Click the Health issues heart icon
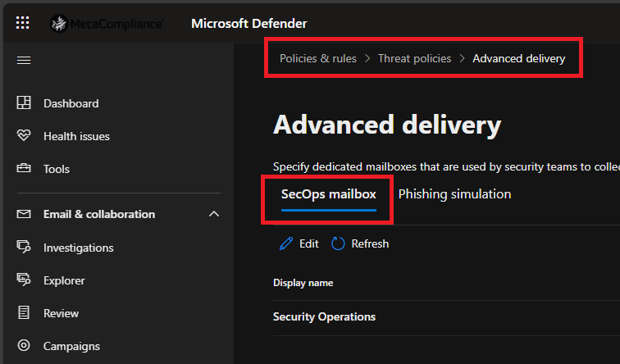Viewport: 620px width, 364px height. (x=24, y=135)
